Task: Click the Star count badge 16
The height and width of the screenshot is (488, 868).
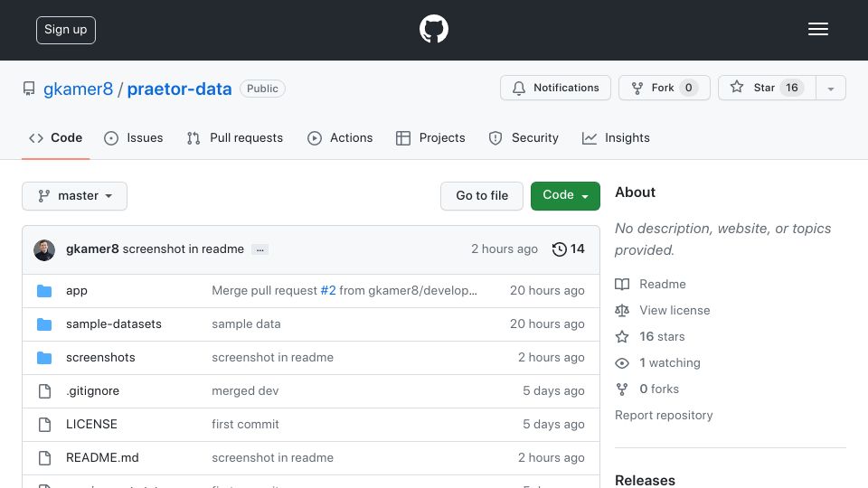Action: [x=792, y=88]
